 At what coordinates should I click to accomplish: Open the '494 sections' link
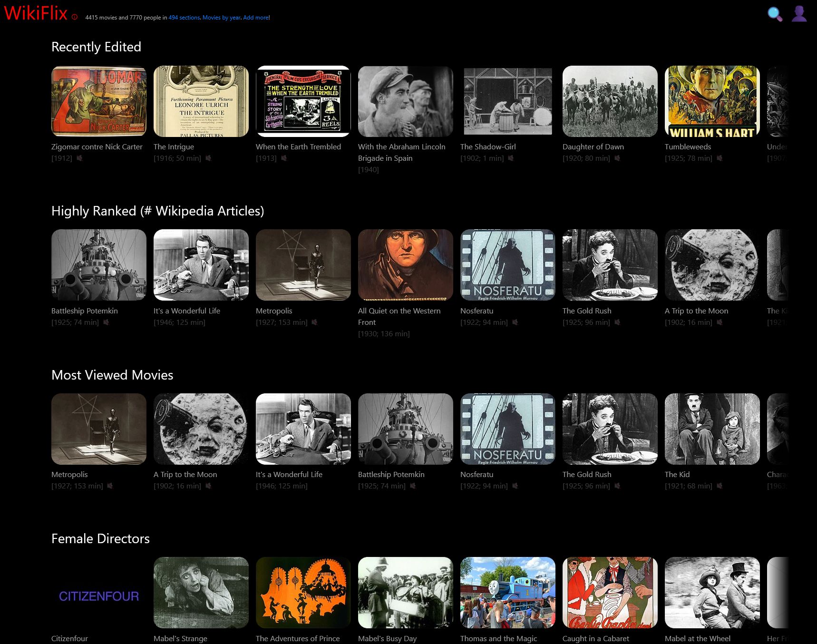coord(184,18)
